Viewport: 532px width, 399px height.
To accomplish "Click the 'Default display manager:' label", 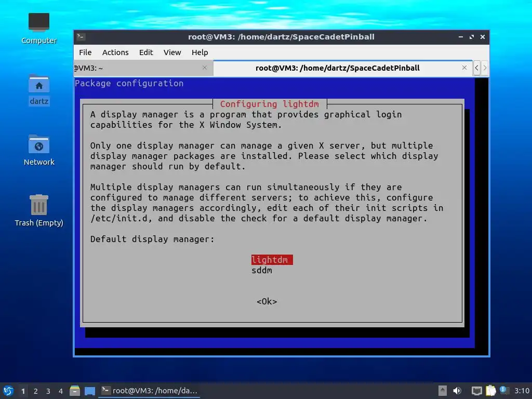I will (152, 239).
